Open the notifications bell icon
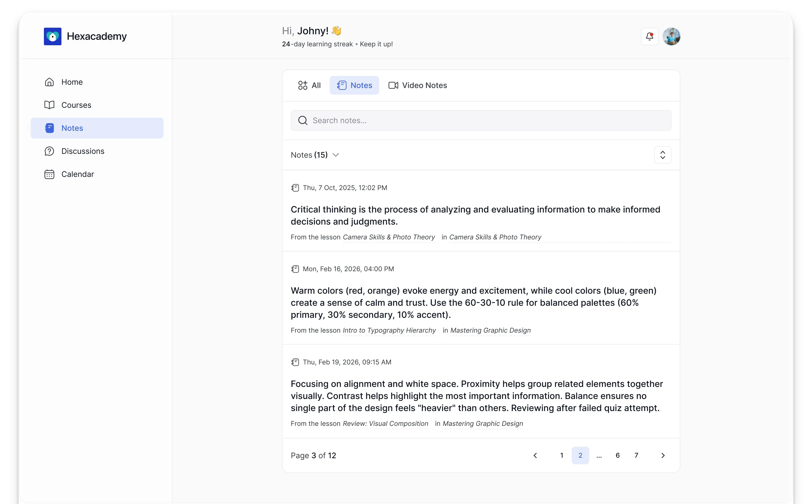 pyautogui.click(x=649, y=36)
